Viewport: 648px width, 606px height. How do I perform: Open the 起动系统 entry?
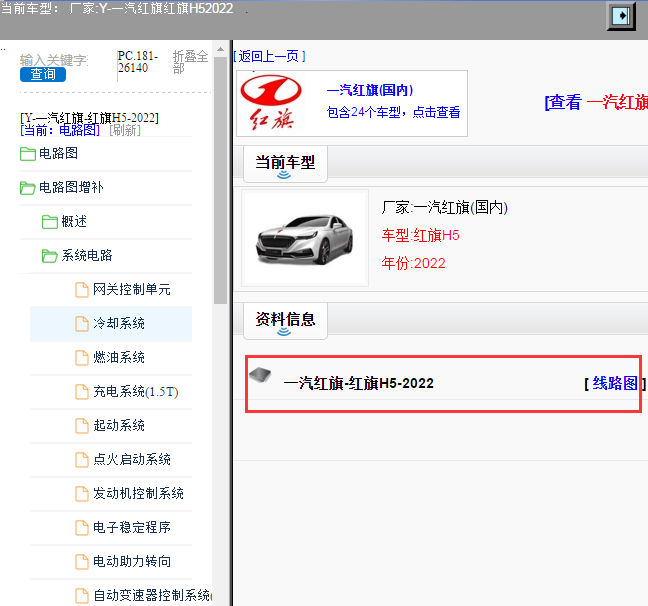coord(119,425)
